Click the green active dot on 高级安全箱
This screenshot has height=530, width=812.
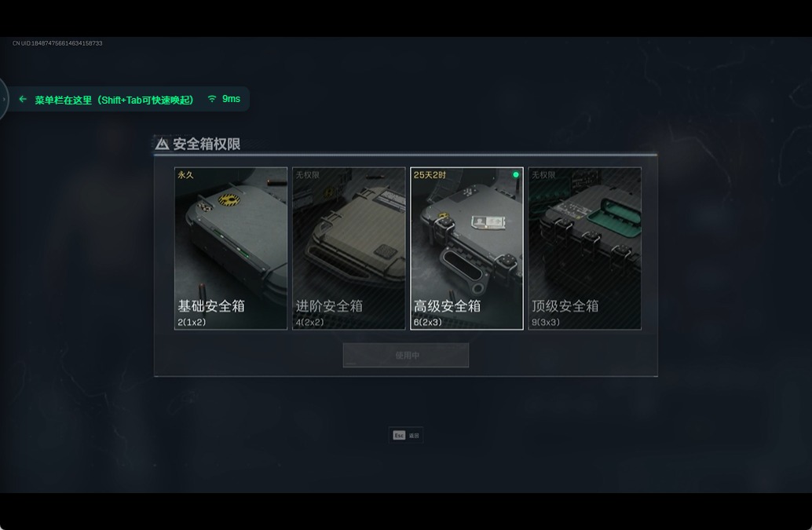pyautogui.click(x=516, y=175)
